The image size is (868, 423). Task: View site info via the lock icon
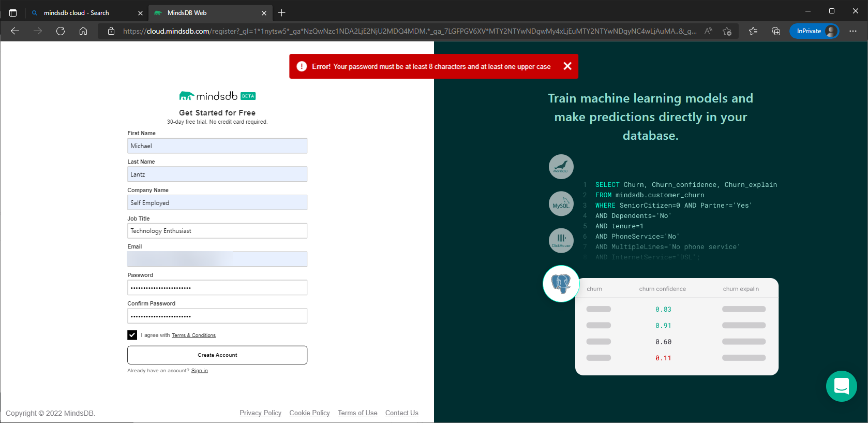point(111,31)
